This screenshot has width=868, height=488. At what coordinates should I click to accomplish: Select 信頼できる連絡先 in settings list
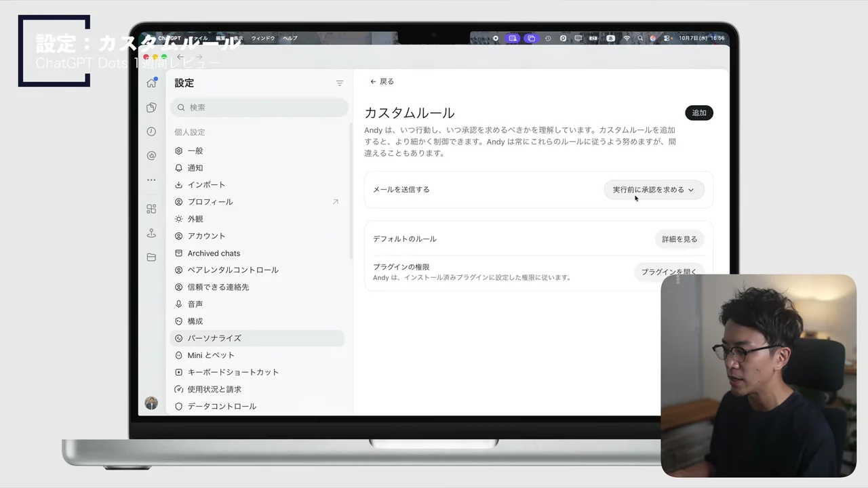257,287
